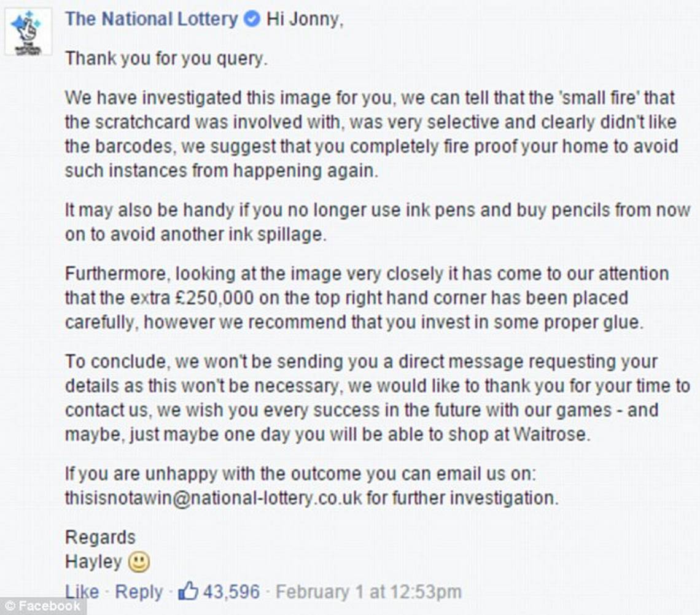Click the paragraph starting 'To conclude'
The height and width of the screenshot is (615, 700).
[x=378, y=398]
